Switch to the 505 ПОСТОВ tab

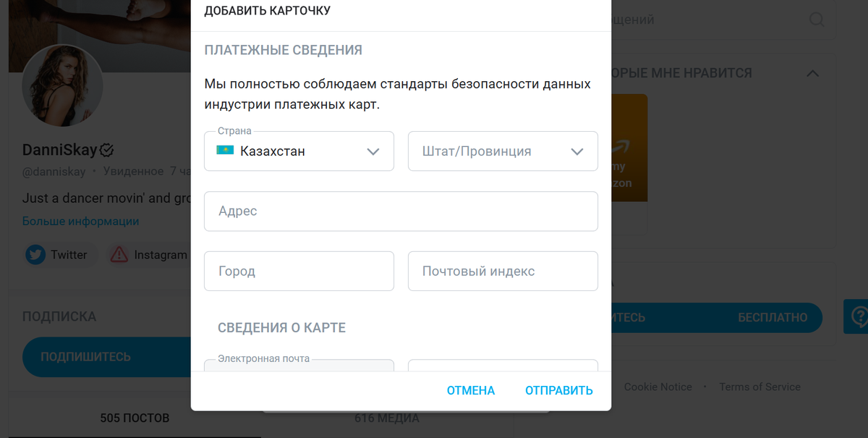coord(135,418)
